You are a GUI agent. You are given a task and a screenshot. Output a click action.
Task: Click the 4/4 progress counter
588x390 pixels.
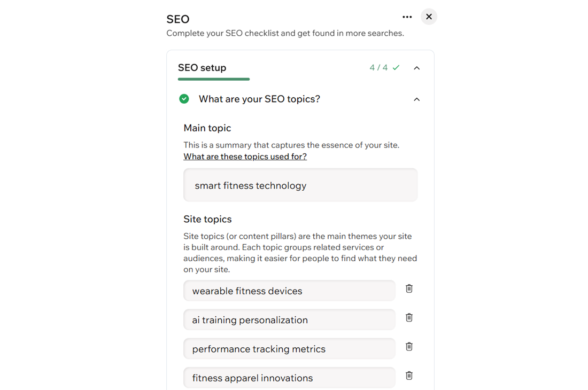[380, 68]
